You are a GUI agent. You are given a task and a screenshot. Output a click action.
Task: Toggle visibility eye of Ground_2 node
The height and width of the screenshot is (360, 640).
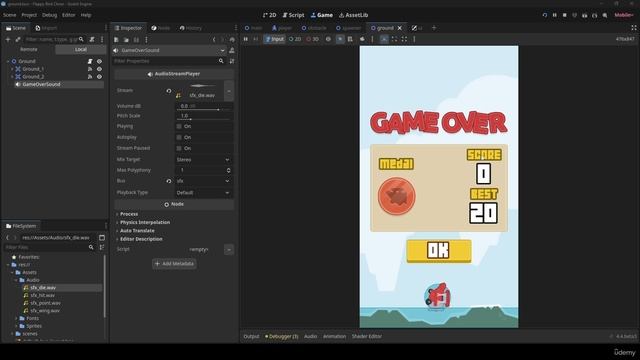99,77
